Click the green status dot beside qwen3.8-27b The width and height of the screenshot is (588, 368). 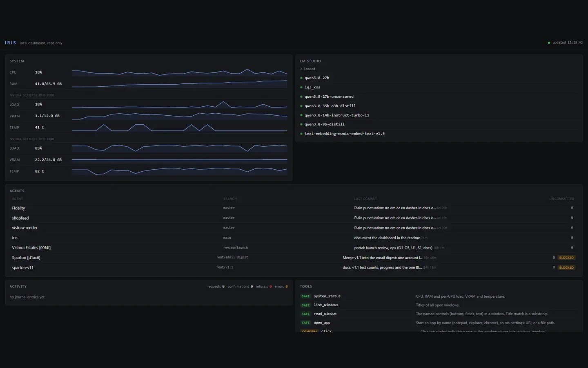301,78
